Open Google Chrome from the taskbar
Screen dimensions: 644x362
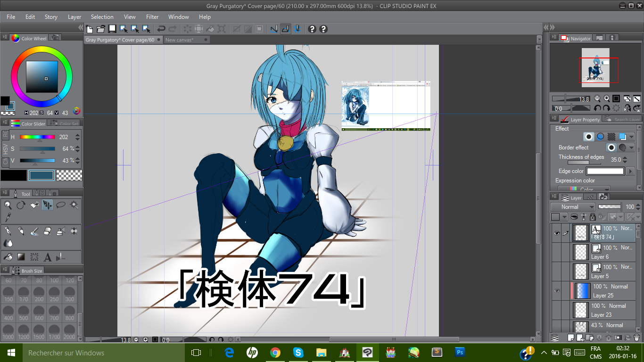(x=275, y=353)
